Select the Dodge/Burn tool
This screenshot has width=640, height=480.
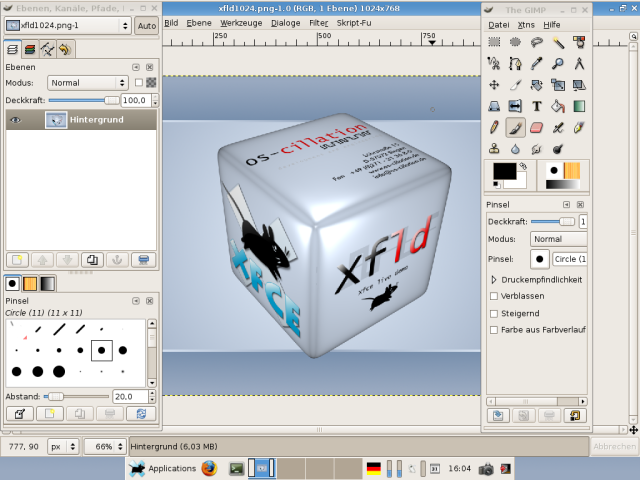click(558, 149)
